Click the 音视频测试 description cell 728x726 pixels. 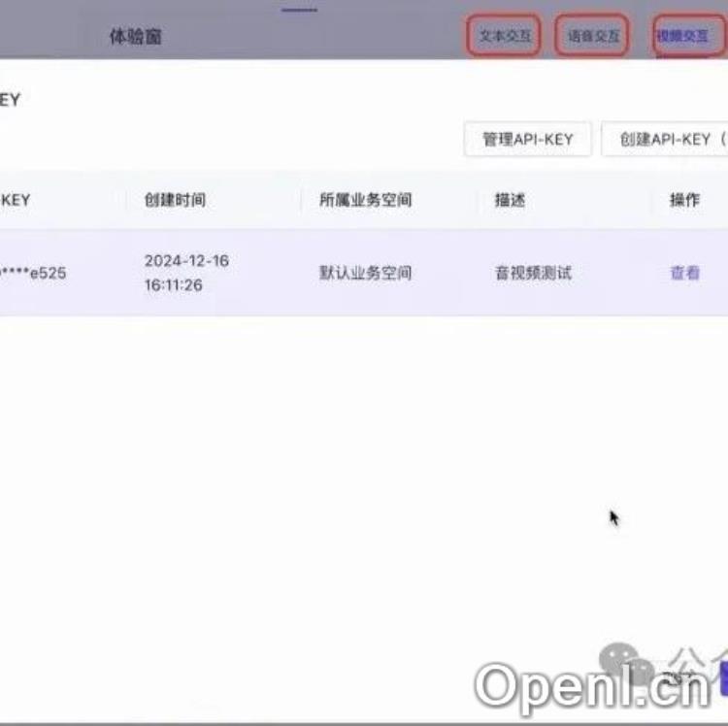[533, 273]
